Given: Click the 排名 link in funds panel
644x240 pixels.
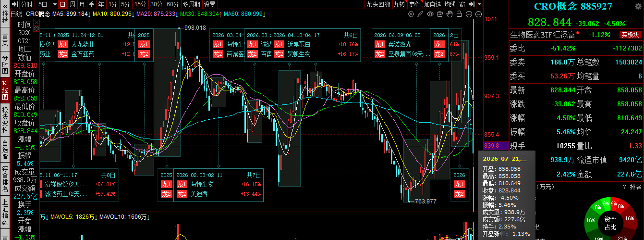Looking at the screenshot, I should point(635,187).
